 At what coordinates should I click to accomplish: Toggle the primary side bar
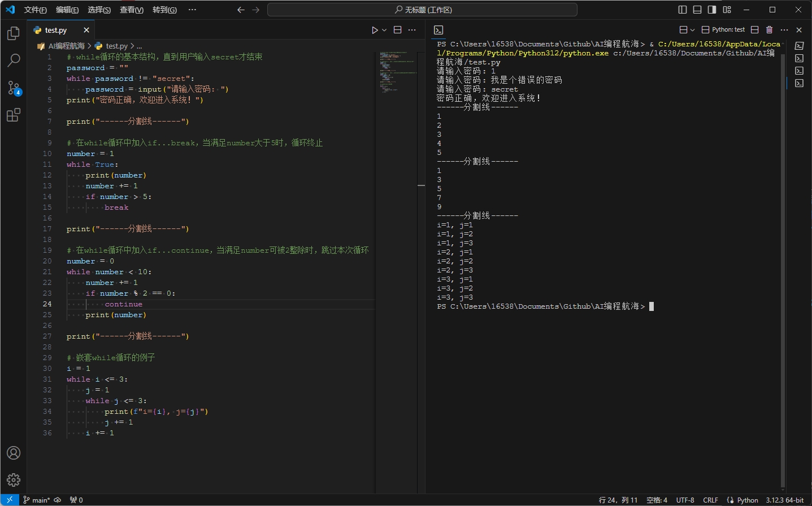point(683,10)
